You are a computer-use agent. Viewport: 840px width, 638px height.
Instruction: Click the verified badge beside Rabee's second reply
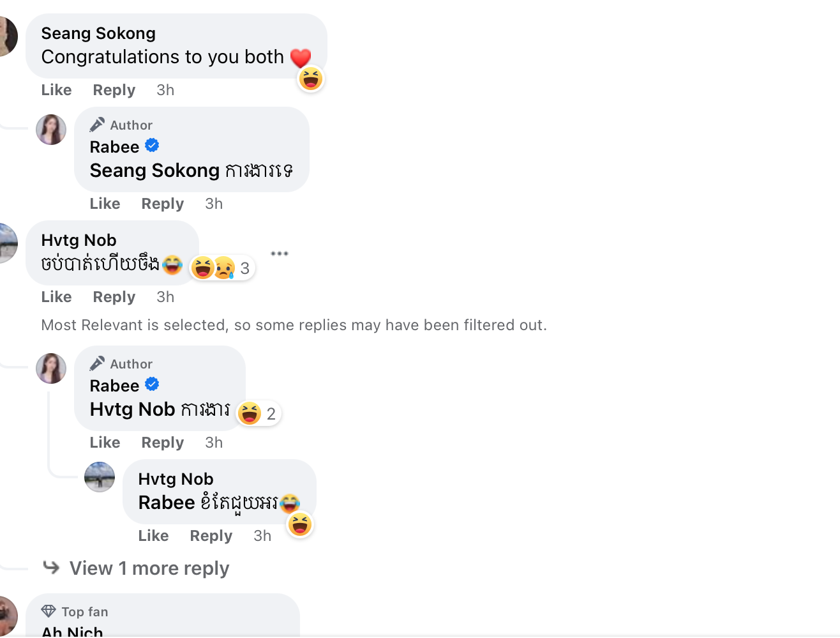click(152, 385)
